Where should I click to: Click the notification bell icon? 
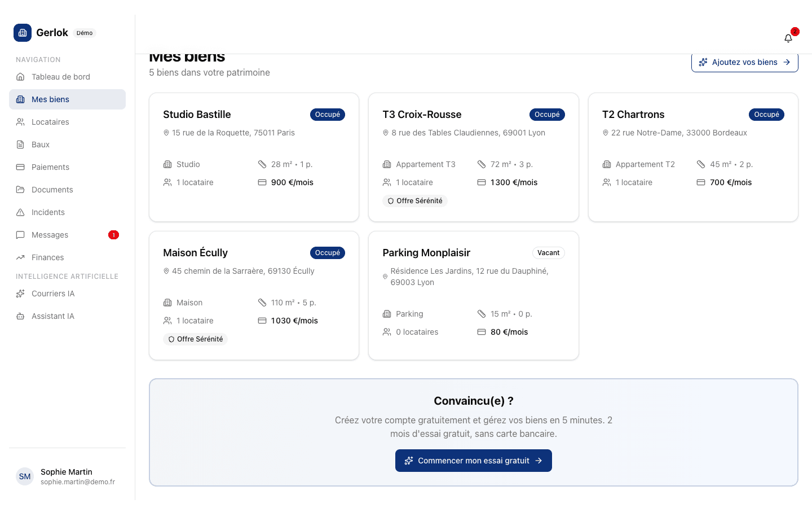(788, 38)
